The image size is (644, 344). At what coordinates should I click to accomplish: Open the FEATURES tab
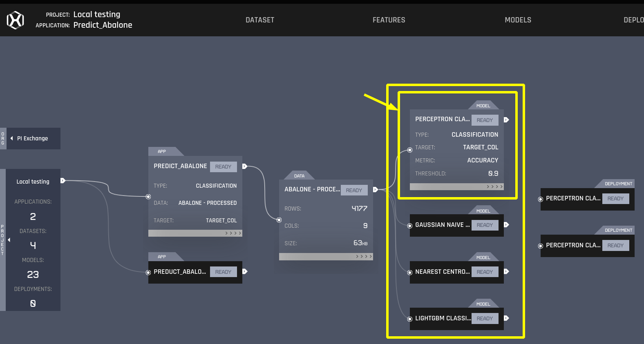389,20
